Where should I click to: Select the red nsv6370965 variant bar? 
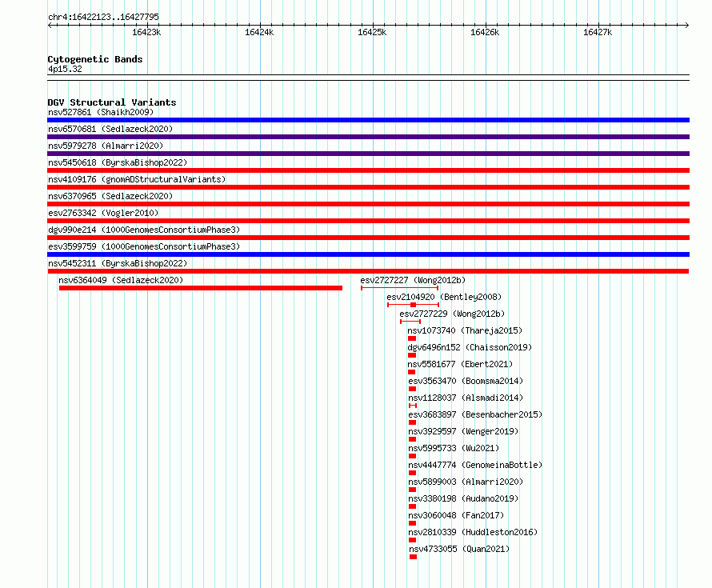[368, 204]
